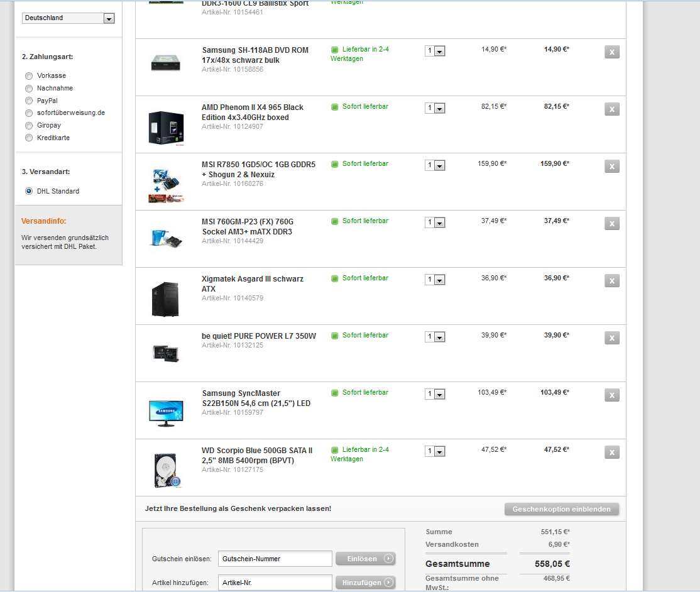Choose PayPal as payment method
Screen dimensions: 700x592
[x=29, y=101]
